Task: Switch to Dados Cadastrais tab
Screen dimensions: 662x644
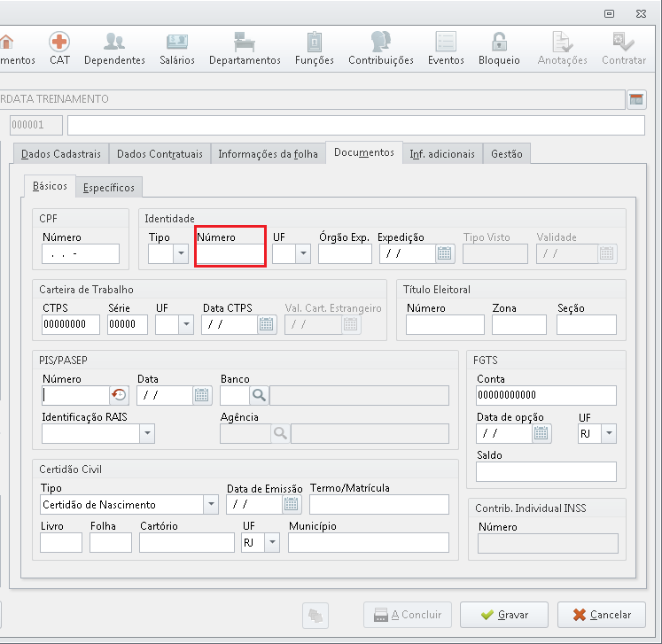Action: (61, 154)
